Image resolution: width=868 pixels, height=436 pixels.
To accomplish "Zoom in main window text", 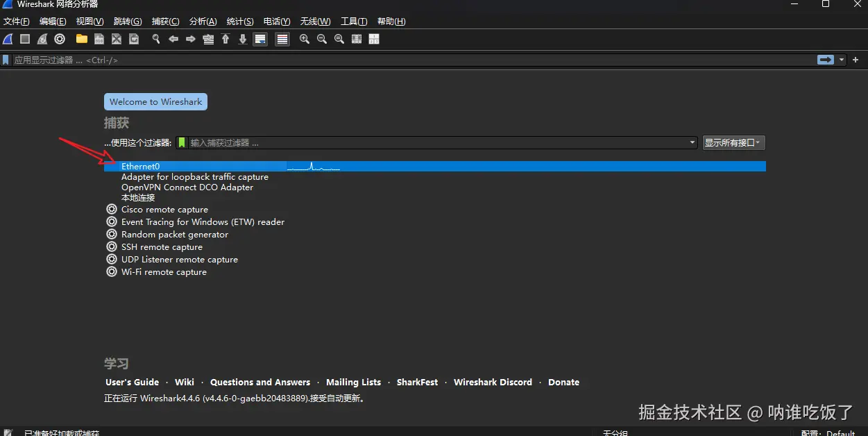I will pyautogui.click(x=305, y=39).
